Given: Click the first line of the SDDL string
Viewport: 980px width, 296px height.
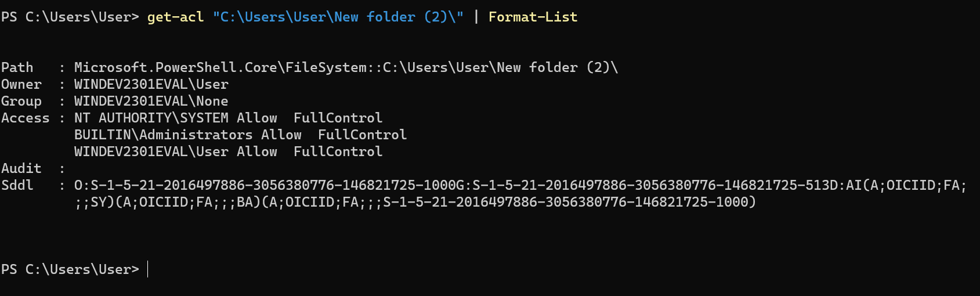Looking at the screenshot, I should click(x=520, y=185).
